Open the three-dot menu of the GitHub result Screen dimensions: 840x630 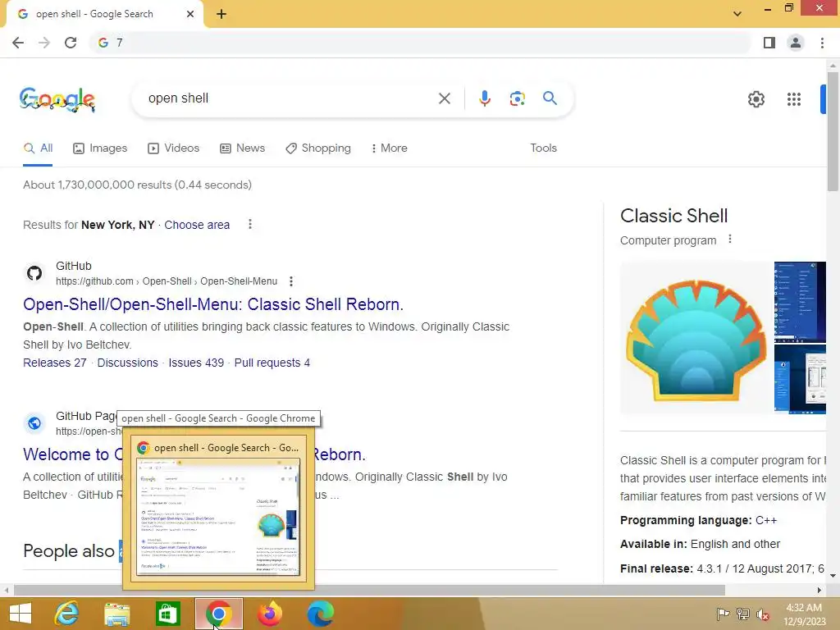click(x=291, y=281)
